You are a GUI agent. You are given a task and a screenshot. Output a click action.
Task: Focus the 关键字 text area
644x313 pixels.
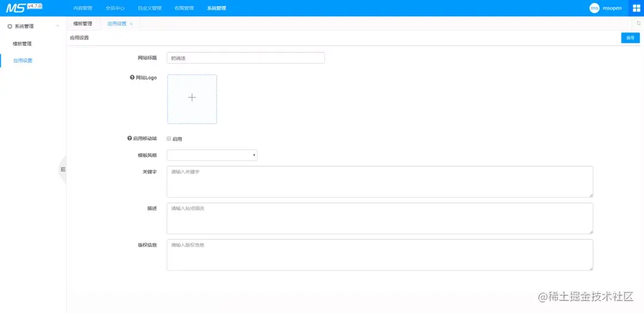pyautogui.click(x=380, y=182)
